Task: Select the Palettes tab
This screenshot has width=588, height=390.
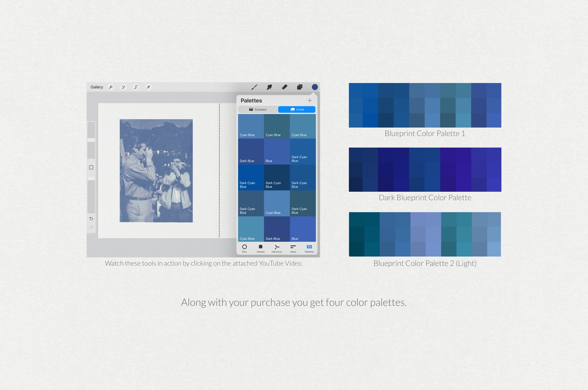Action: point(309,248)
